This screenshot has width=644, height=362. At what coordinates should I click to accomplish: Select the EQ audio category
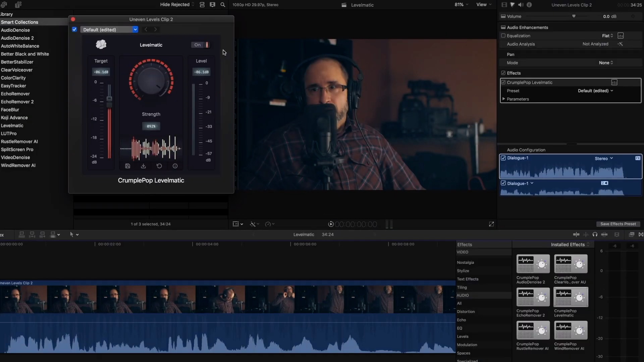point(460,328)
